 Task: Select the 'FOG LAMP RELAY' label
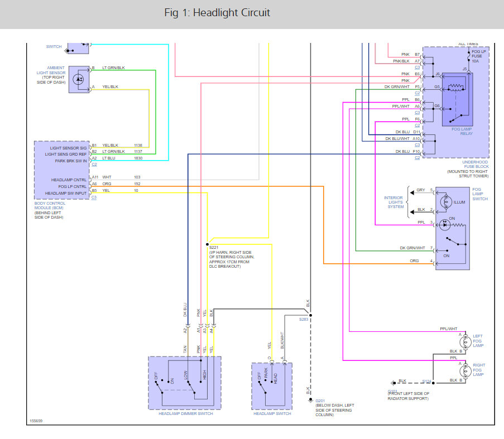tap(462, 131)
